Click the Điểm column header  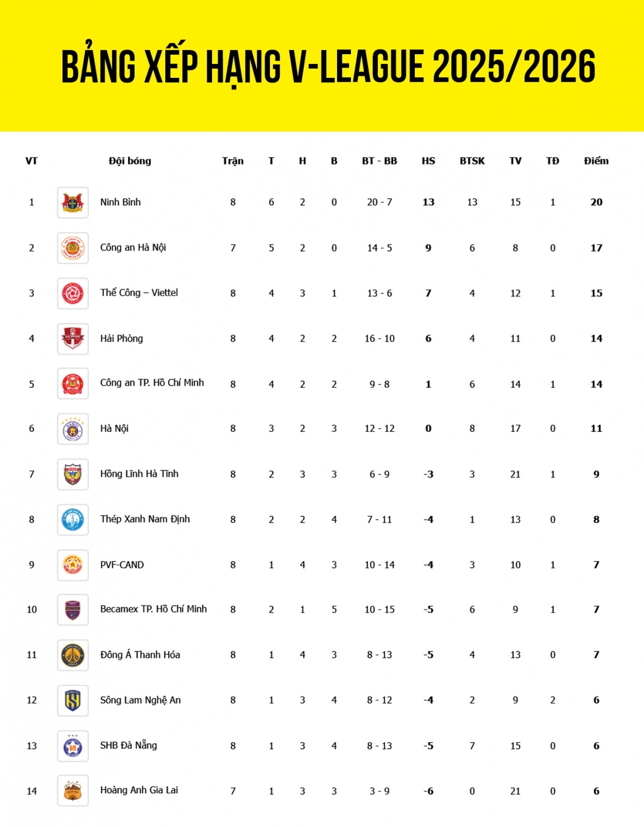tap(596, 161)
